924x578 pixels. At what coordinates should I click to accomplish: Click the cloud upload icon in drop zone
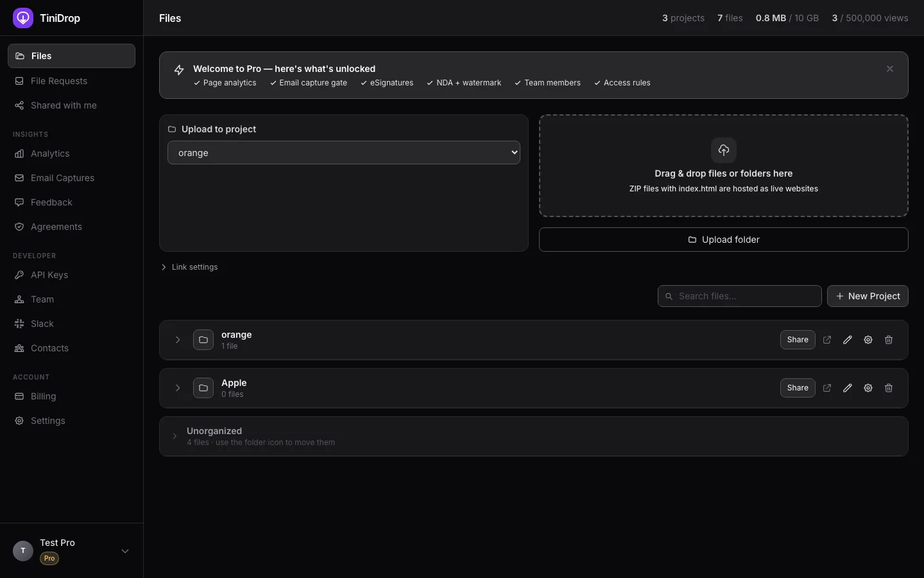click(724, 150)
